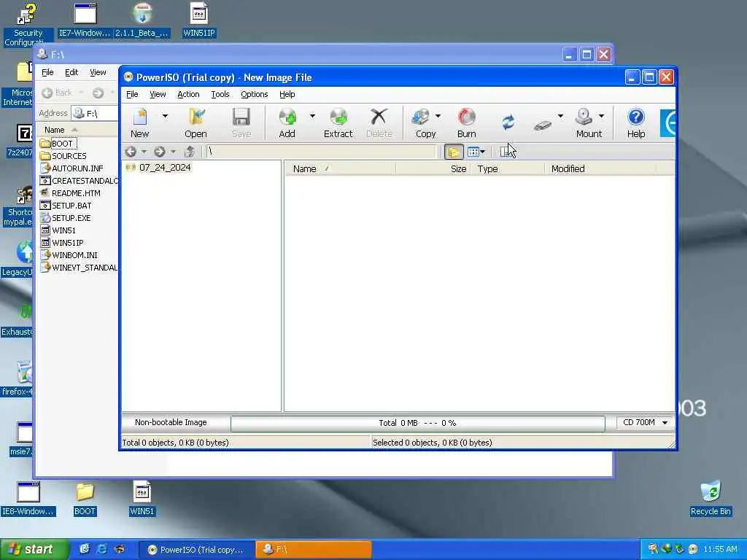
Task: Expand the dropdown arrow beside Add
Action: (312, 116)
